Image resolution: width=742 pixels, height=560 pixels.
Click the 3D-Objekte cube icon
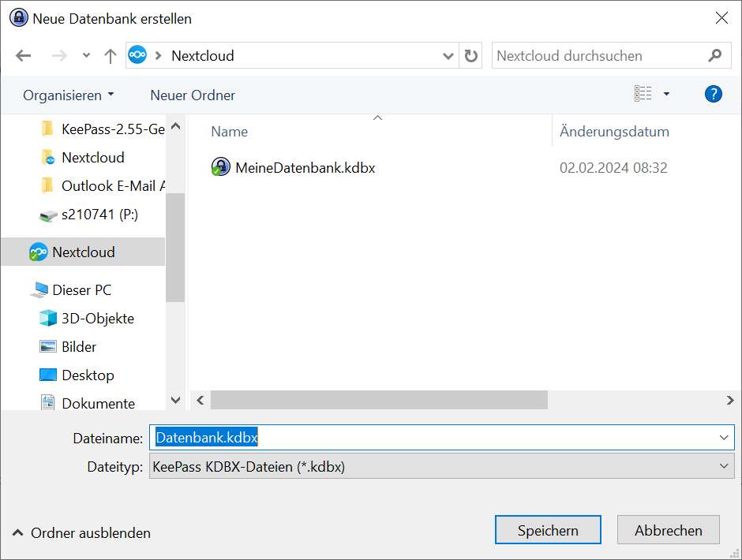48,319
